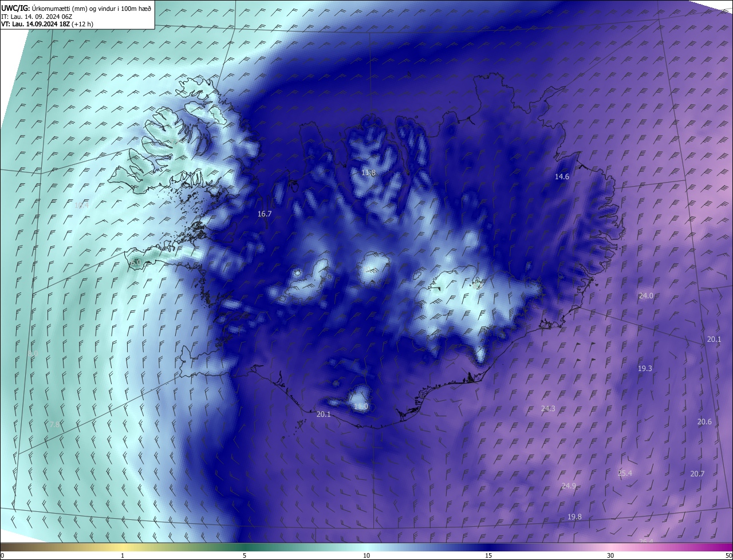Click the 24.9 value label
This screenshot has width=733, height=560.
569,486
